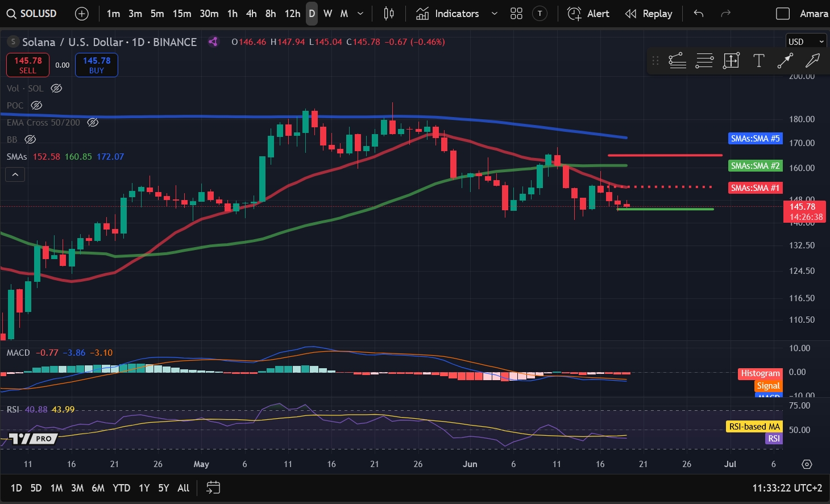Click the purple icon beside BINANCE title
The image size is (830, 504).
(x=213, y=41)
